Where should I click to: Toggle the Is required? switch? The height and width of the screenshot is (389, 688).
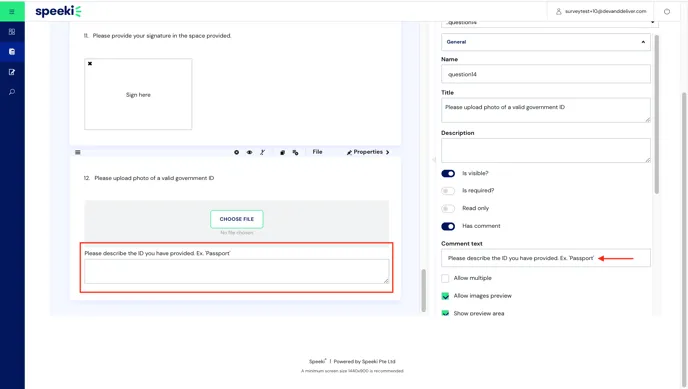[448, 191]
